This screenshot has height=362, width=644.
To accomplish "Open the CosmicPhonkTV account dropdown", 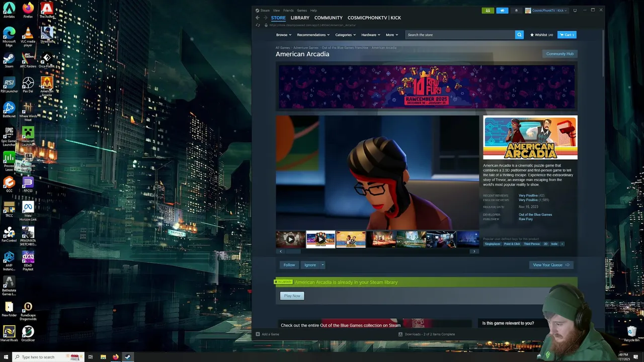I will click(546, 10).
